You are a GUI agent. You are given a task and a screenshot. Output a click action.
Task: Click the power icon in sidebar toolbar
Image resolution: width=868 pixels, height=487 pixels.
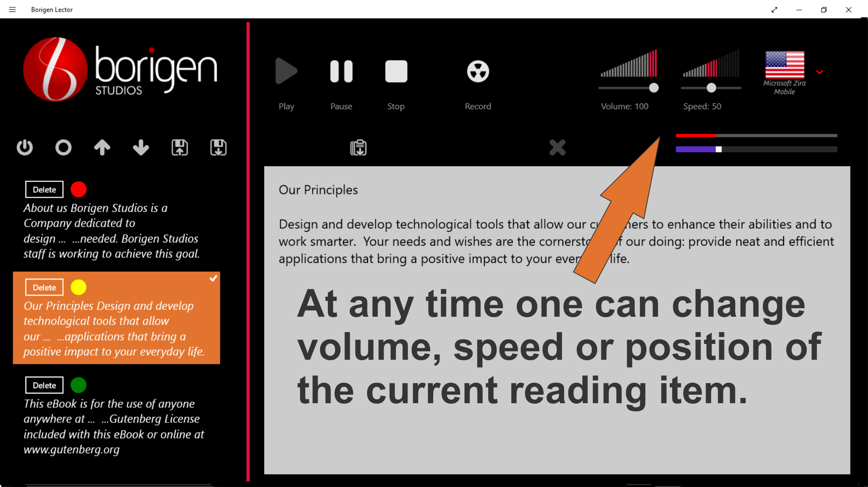coord(25,148)
